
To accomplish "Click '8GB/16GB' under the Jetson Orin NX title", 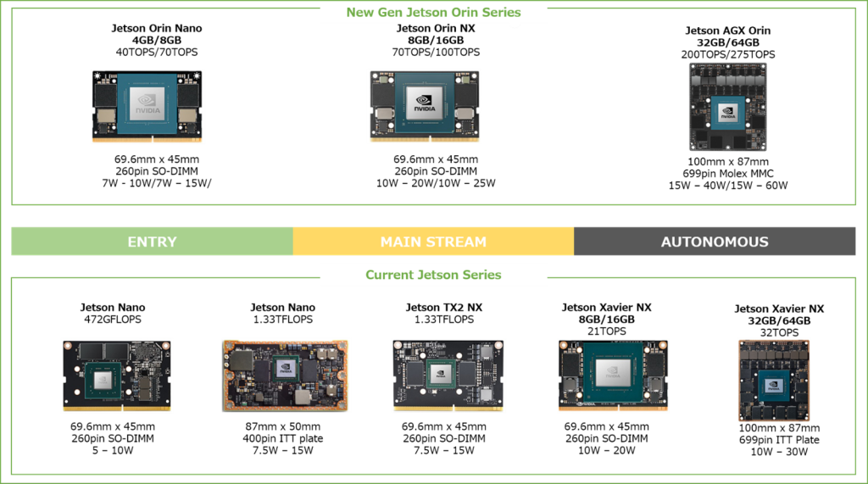I will [436, 40].
